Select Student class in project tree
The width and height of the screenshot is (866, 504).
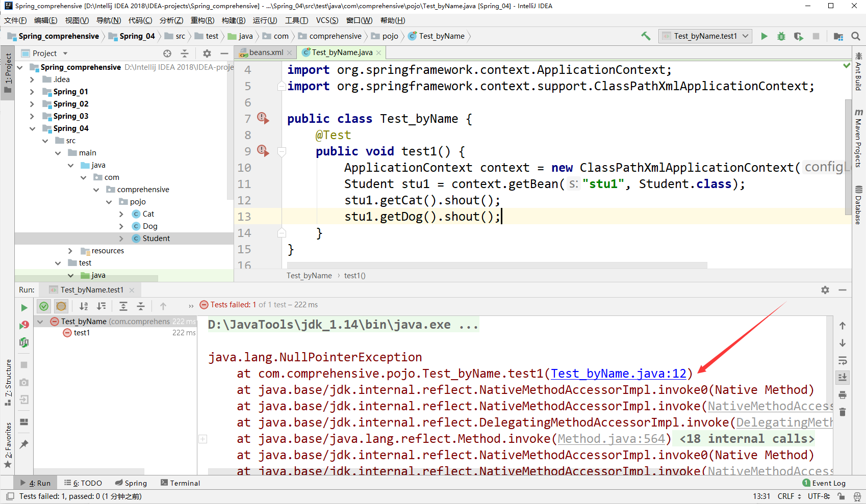(x=156, y=238)
